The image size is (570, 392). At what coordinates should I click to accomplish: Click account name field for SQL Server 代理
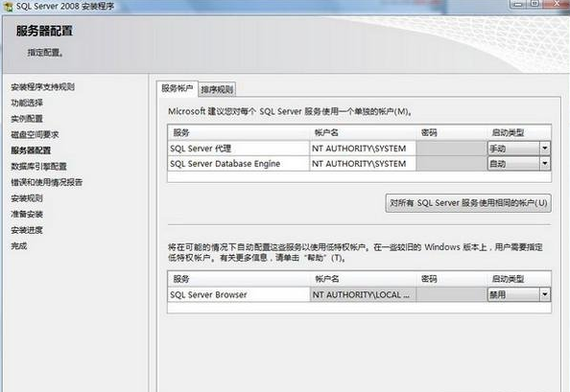point(363,149)
